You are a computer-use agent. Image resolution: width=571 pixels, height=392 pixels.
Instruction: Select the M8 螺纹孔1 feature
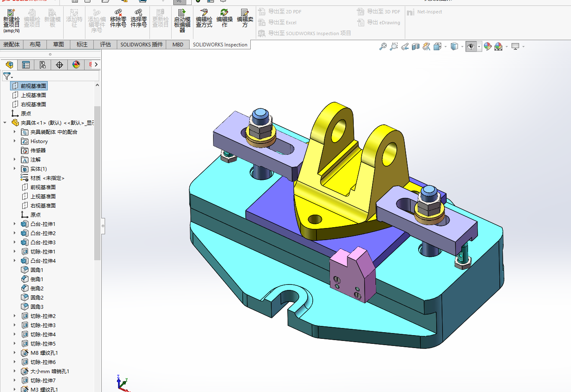click(44, 353)
